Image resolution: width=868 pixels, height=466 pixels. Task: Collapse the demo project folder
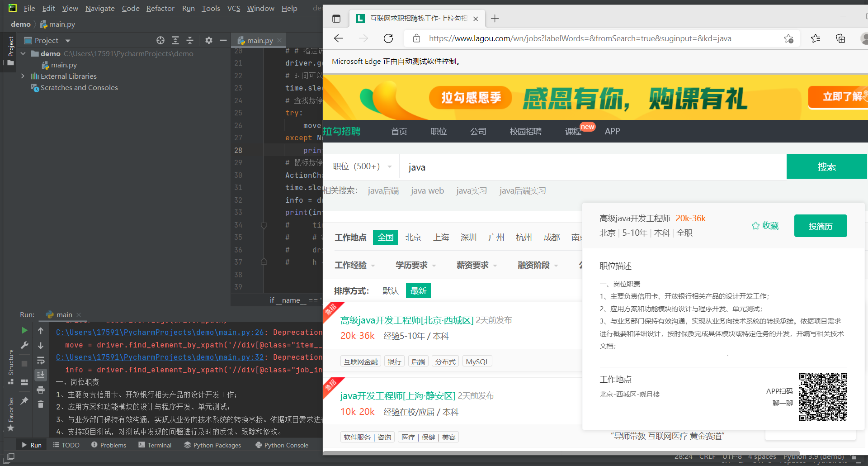23,53
